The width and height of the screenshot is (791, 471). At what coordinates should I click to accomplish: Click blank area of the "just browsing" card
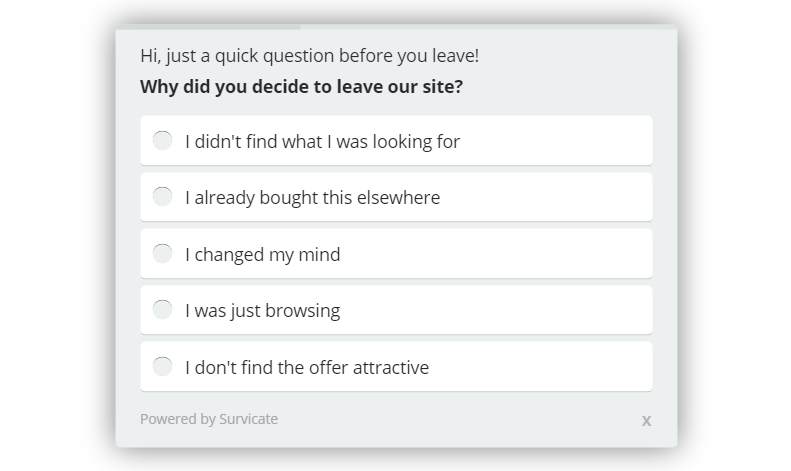click(494, 310)
